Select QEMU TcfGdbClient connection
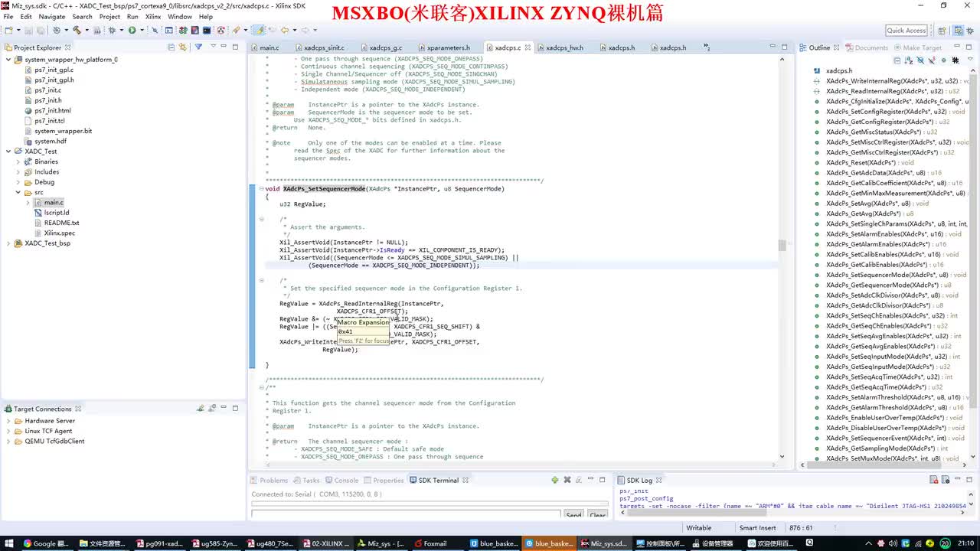 [54, 441]
